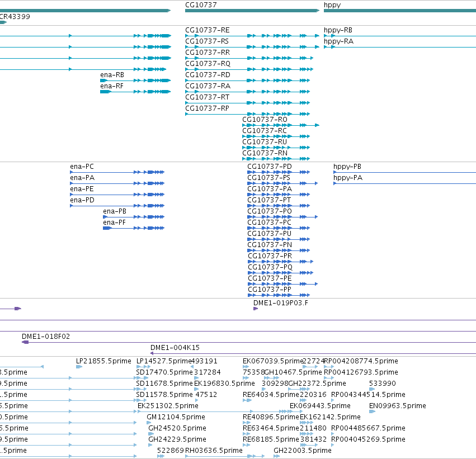Select EST RH03636.5prime
The width and height of the screenshot is (476, 459).
click(214, 451)
